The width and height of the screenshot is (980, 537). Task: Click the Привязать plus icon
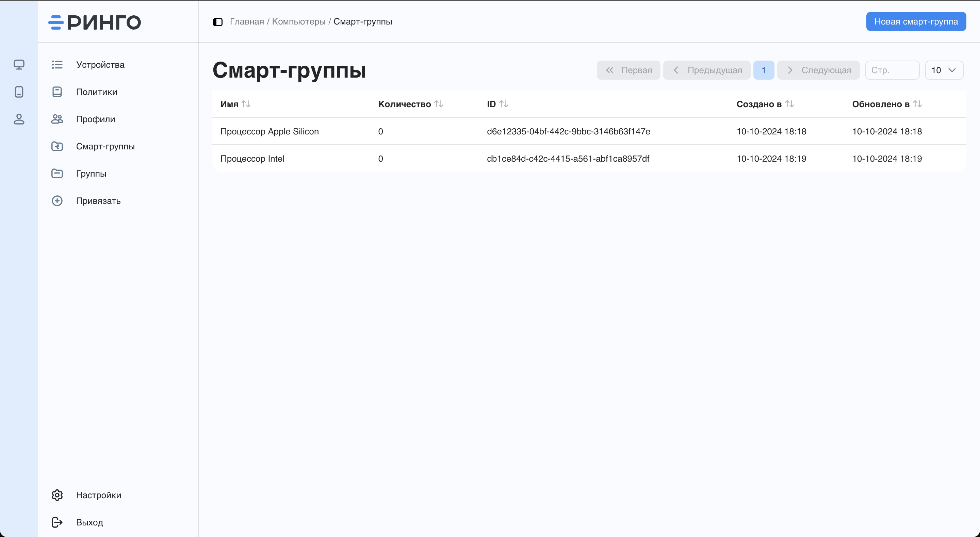click(x=57, y=200)
